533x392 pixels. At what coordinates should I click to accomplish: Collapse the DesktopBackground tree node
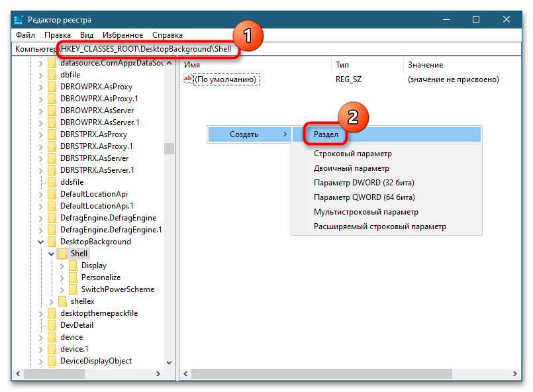coord(40,242)
